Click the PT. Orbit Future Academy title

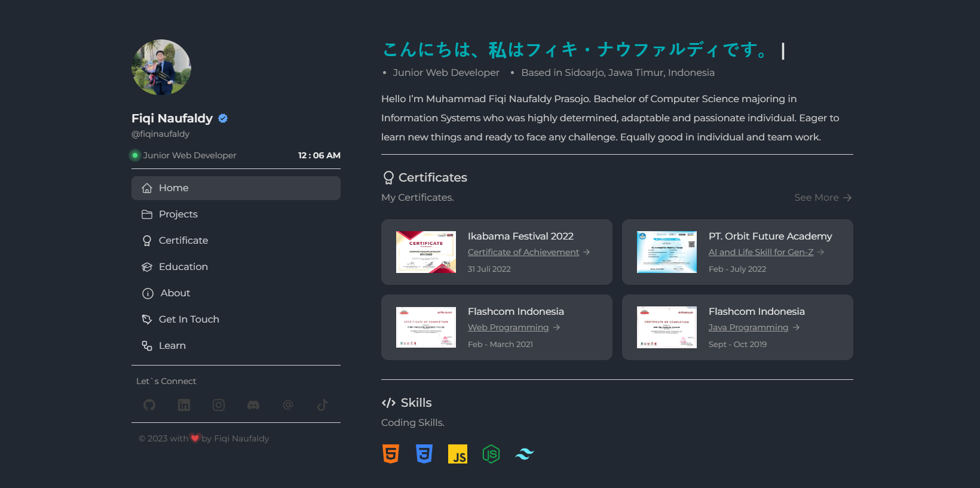tap(770, 237)
